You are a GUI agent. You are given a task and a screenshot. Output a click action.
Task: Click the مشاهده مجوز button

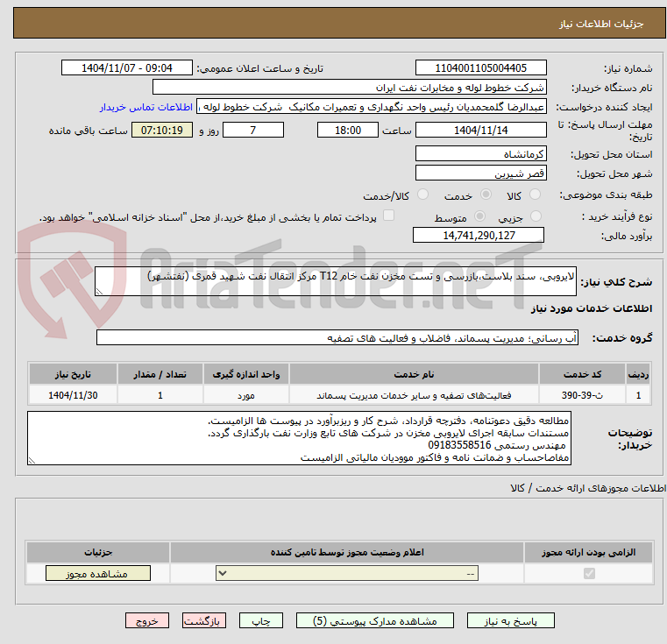(98, 573)
